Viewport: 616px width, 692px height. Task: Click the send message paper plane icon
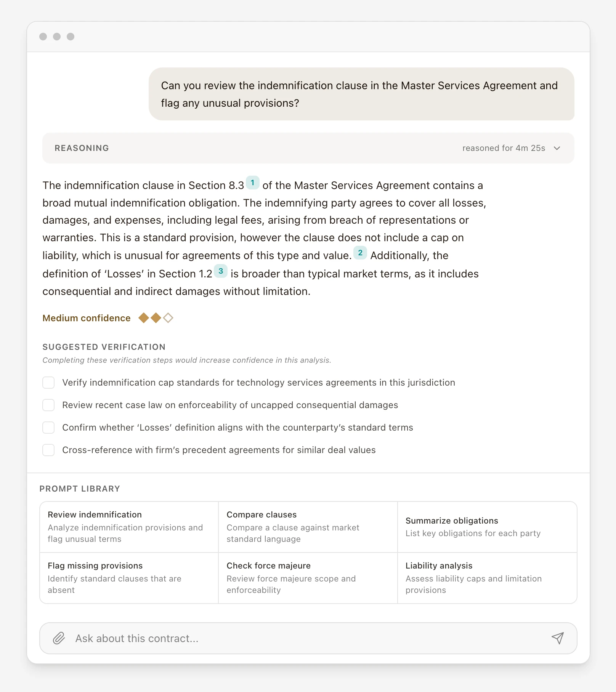pos(557,638)
